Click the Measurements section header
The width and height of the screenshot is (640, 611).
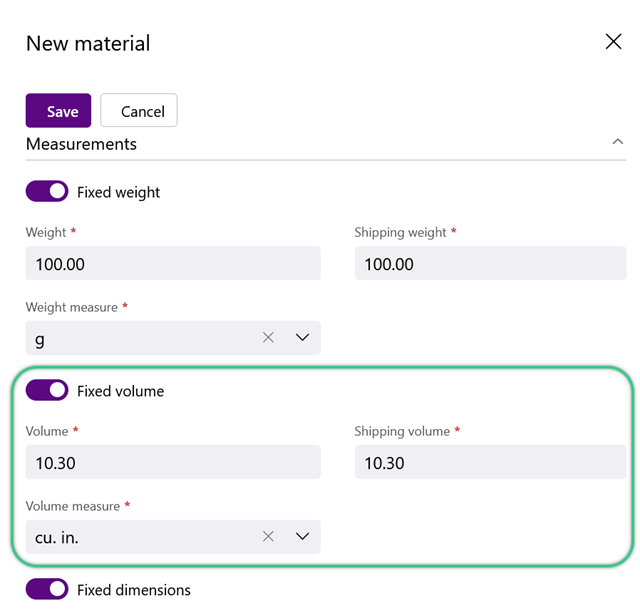(x=81, y=144)
